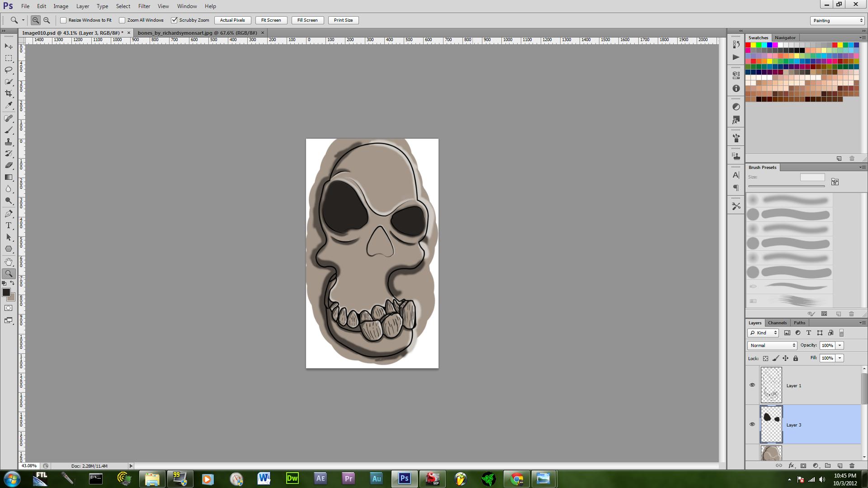Select the Brush tool
Image resolution: width=868 pixels, height=488 pixels.
[x=9, y=130]
